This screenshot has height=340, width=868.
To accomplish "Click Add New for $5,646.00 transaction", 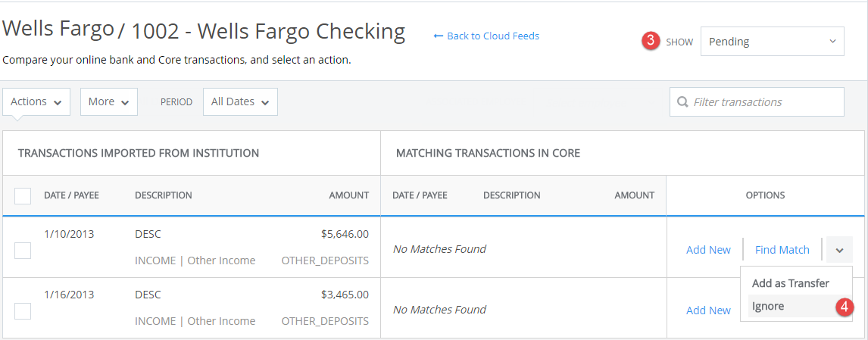I will (x=709, y=250).
